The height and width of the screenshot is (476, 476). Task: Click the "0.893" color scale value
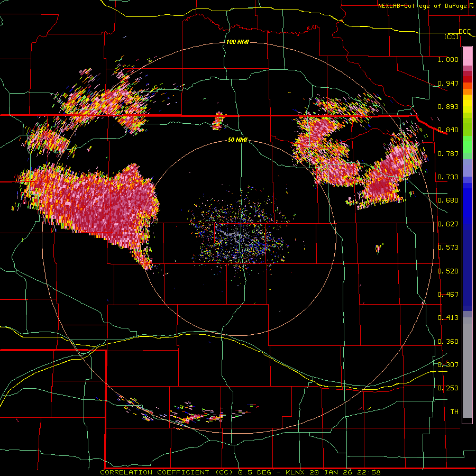448,106
